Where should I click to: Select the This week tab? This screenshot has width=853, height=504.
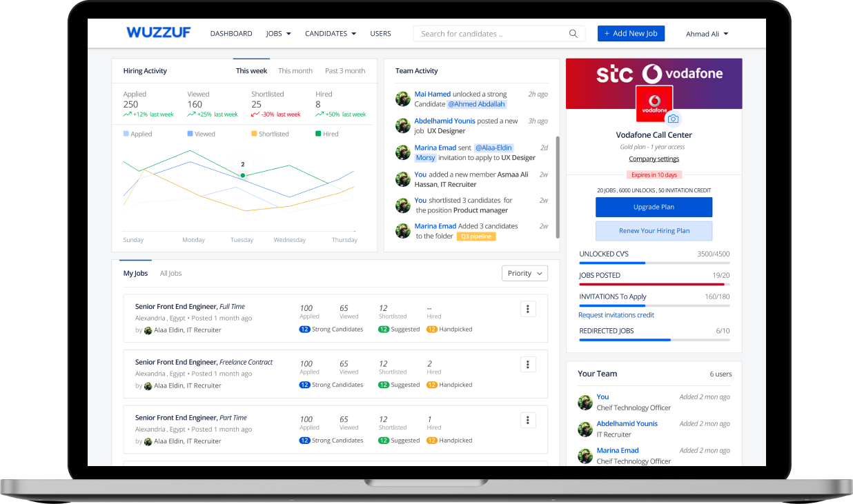click(251, 71)
